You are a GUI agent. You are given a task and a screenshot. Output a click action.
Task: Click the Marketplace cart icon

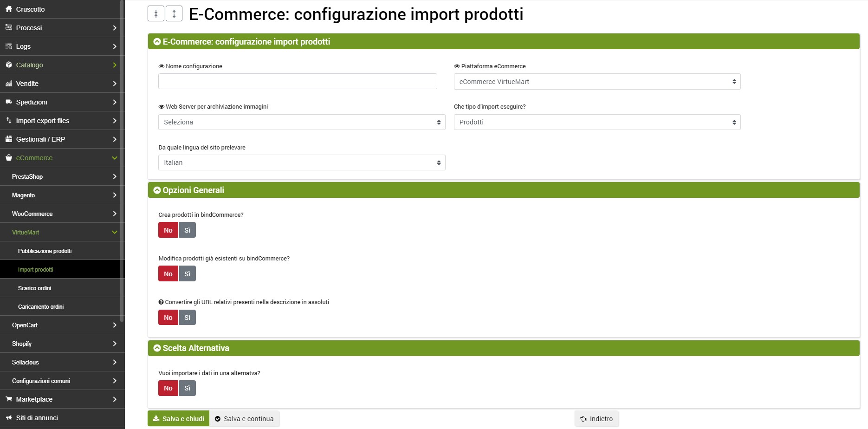pyautogui.click(x=9, y=399)
